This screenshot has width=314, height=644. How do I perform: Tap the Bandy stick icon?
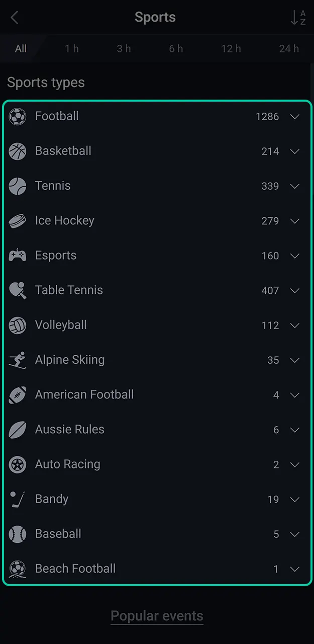[18, 499]
